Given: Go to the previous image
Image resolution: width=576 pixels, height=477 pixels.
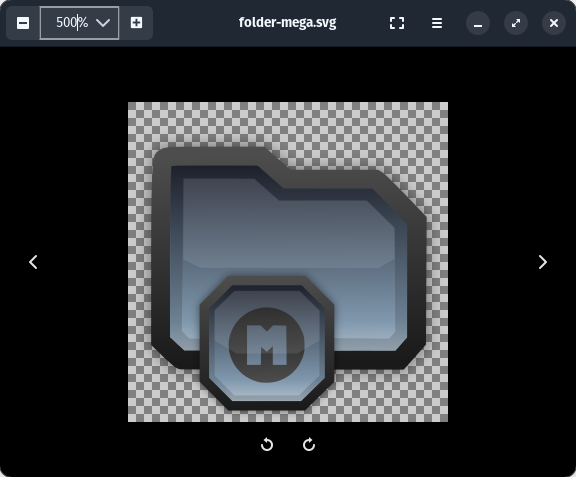Looking at the screenshot, I should 33,262.
